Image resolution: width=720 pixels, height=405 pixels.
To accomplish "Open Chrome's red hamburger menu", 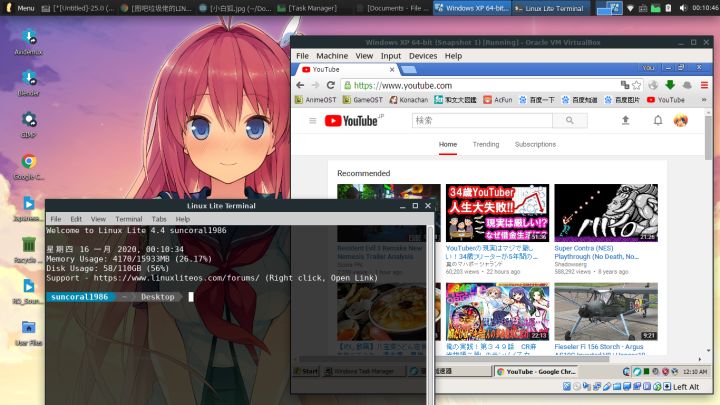I will tap(704, 85).
